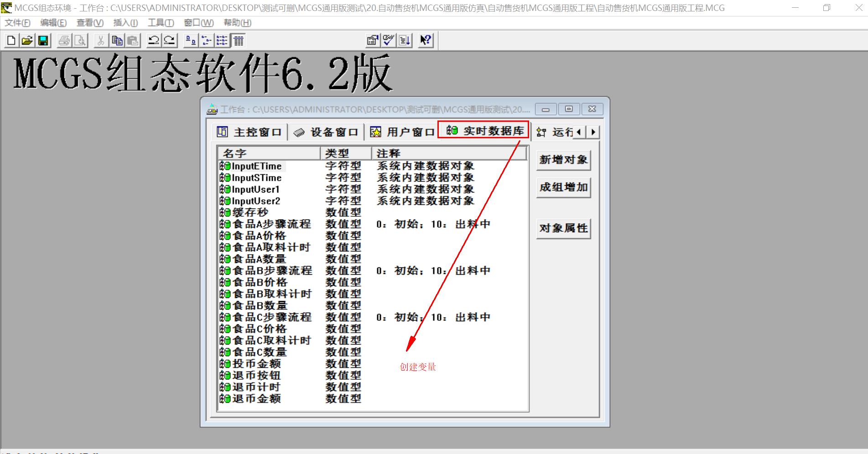Switch to list view icon
The width and height of the screenshot is (868, 454).
tap(222, 41)
